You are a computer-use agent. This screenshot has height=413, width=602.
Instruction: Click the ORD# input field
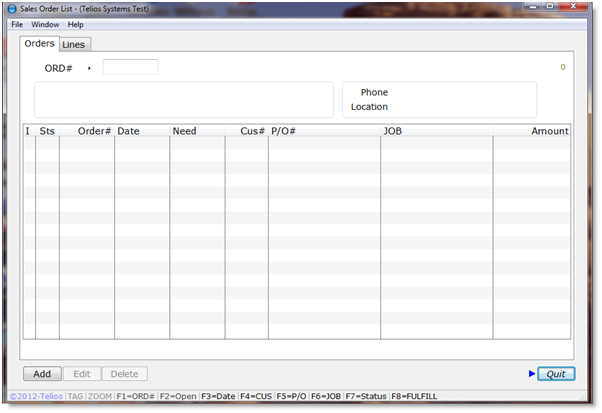pos(130,67)
